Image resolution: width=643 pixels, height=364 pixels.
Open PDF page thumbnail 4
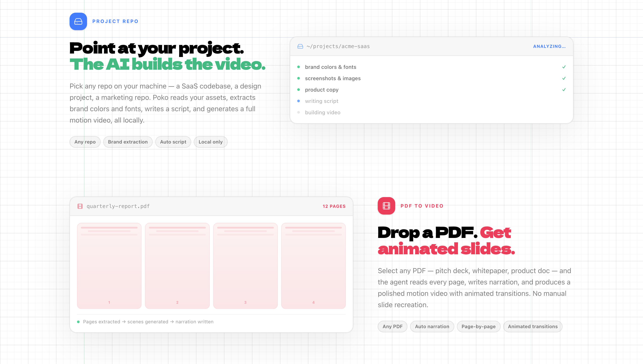(313, 266)
